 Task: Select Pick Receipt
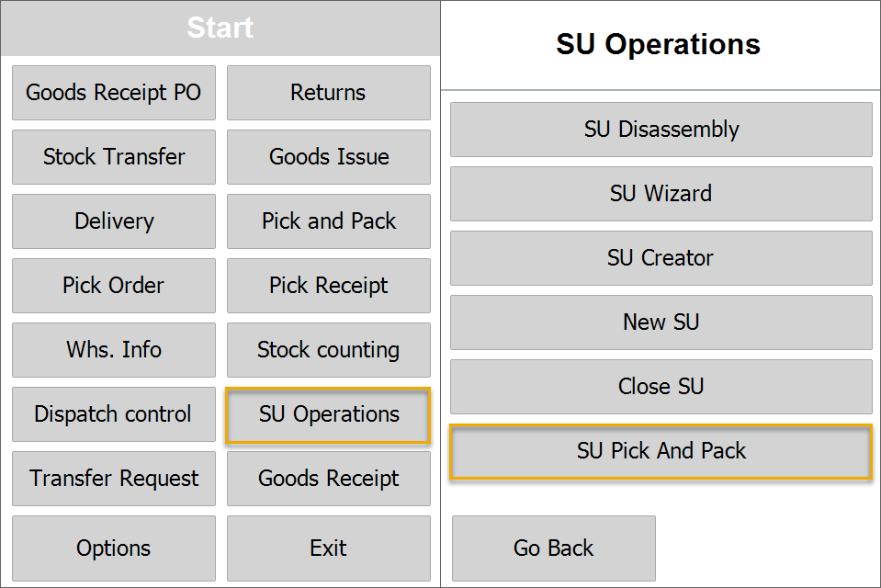coord(328,286)
